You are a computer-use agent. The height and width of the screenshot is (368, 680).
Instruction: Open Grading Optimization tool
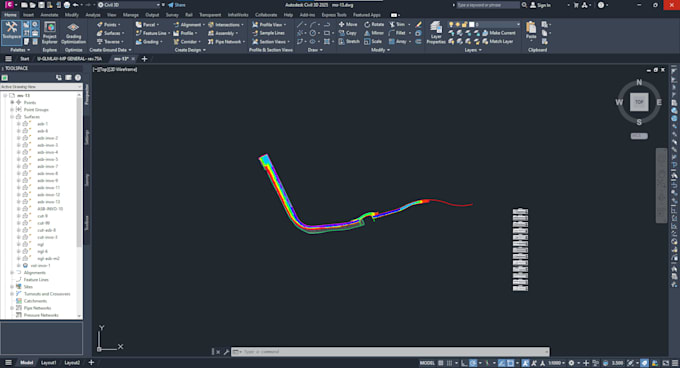click(x=73, y=33)
